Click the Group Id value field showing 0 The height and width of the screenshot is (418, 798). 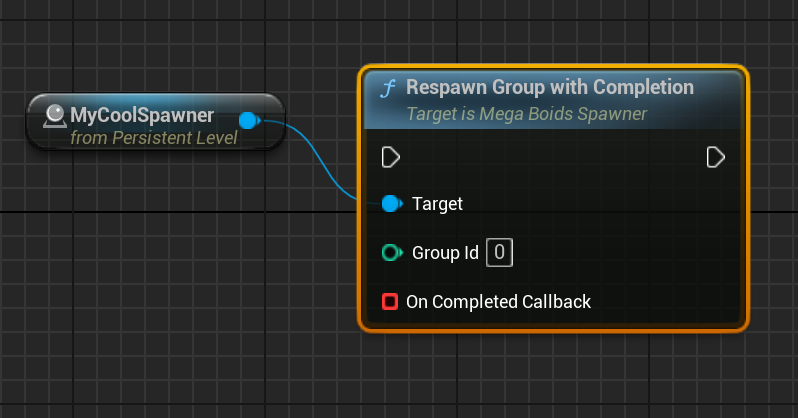pos(500,253)
